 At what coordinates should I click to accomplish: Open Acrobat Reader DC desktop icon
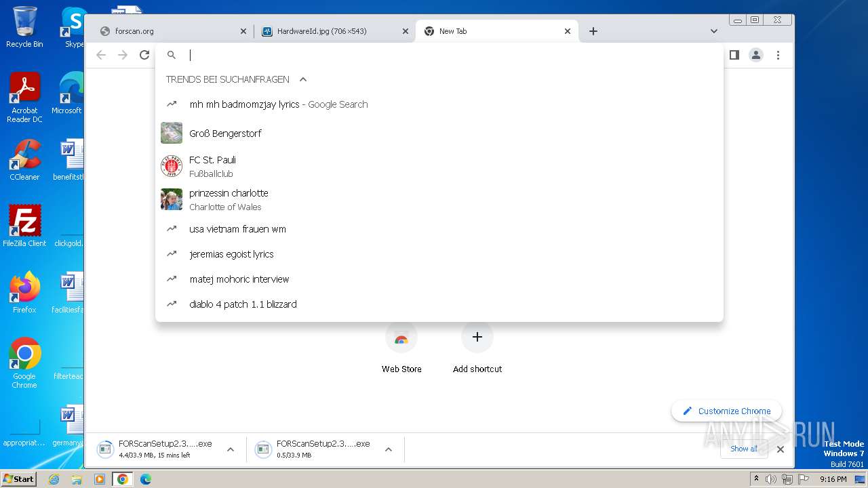coord(24,98)
